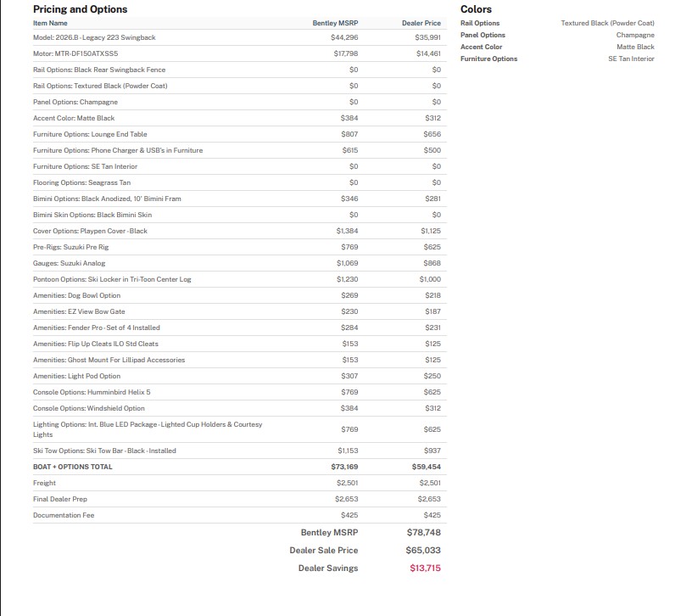Click the Documentation Fee row label
This screenshot has width=692, height=616.
pyautogui.click(x=64, y=515)
